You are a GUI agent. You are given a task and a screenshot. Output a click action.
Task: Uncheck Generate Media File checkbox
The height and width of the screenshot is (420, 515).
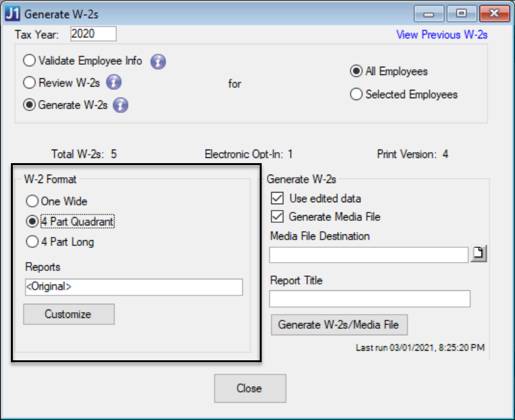coord(278,217)
